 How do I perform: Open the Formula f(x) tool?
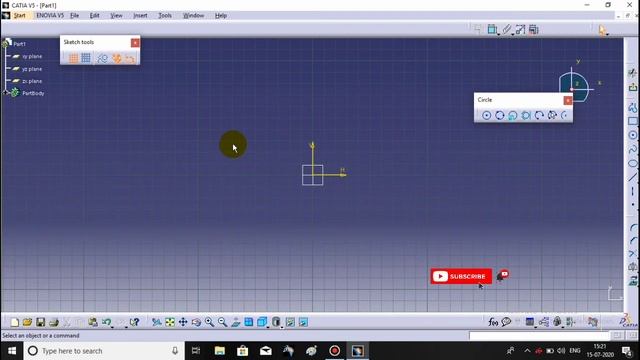tap(493, 322)
